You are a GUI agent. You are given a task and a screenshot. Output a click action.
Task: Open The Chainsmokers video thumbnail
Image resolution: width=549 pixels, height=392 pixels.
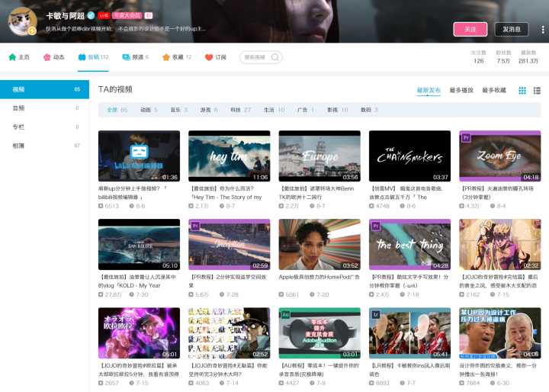(409, 156)
